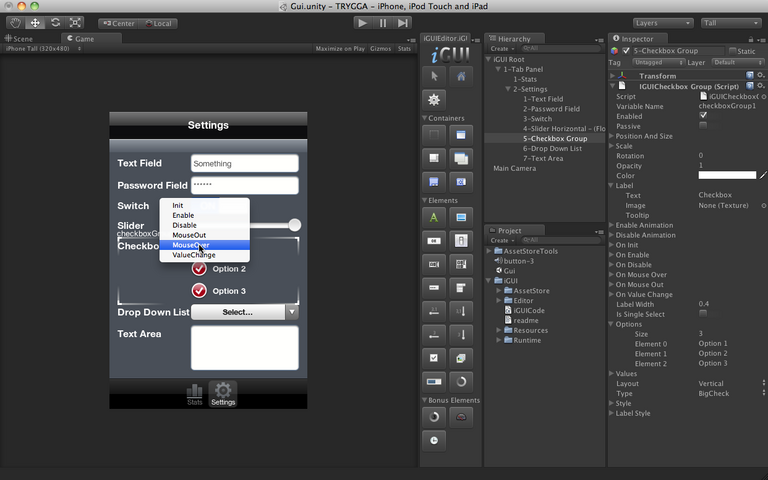Toggle the Enabled checkbox in Inspector
768x480 pixels.
coord(703,116)
